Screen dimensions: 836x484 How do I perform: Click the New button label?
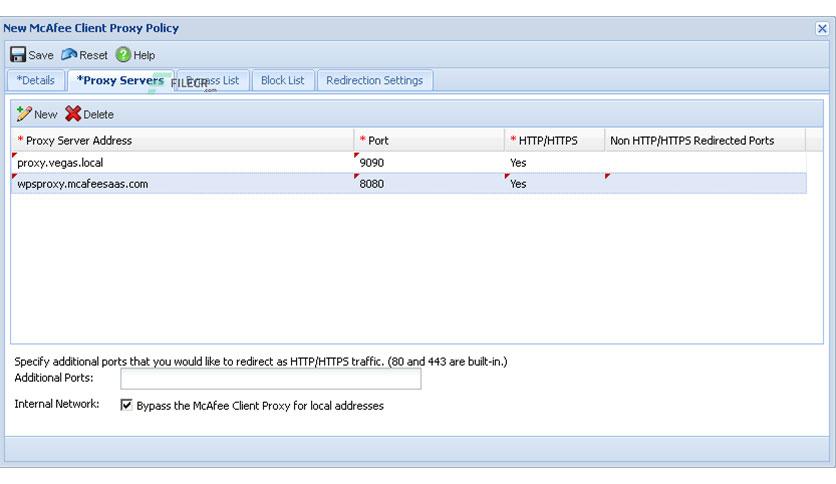45,114
